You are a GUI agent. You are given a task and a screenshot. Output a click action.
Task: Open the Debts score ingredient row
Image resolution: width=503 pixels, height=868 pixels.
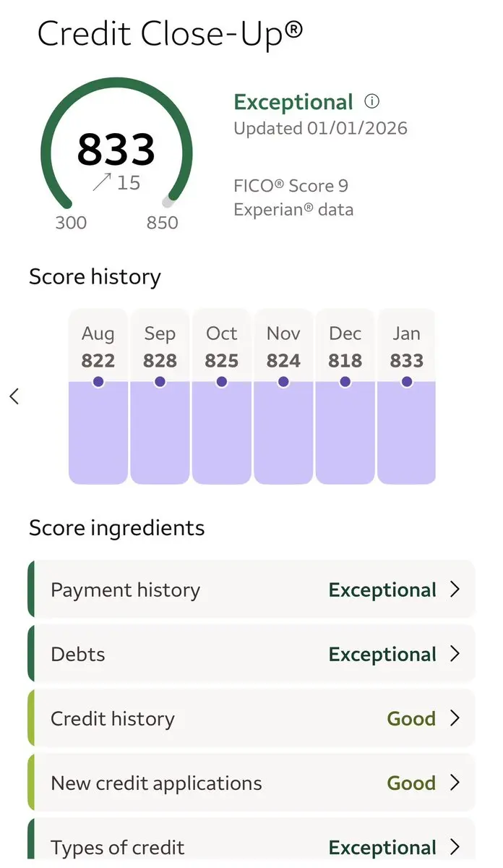pos(217,654)
